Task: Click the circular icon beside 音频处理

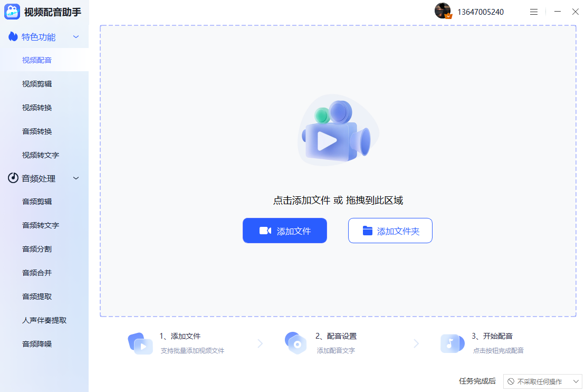Action: tap(12, 178)
